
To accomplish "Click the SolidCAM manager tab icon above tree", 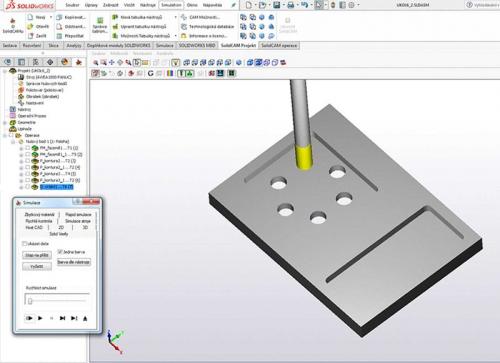I will 79,62.
